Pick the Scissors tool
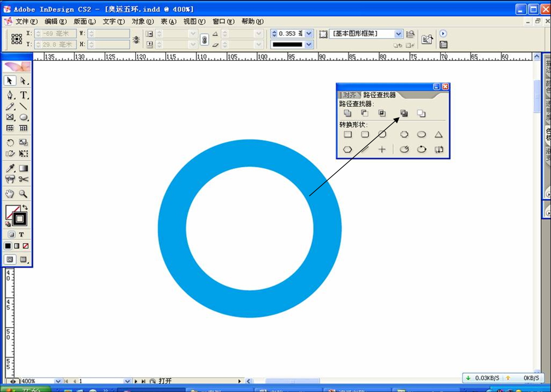 (23, 179)
